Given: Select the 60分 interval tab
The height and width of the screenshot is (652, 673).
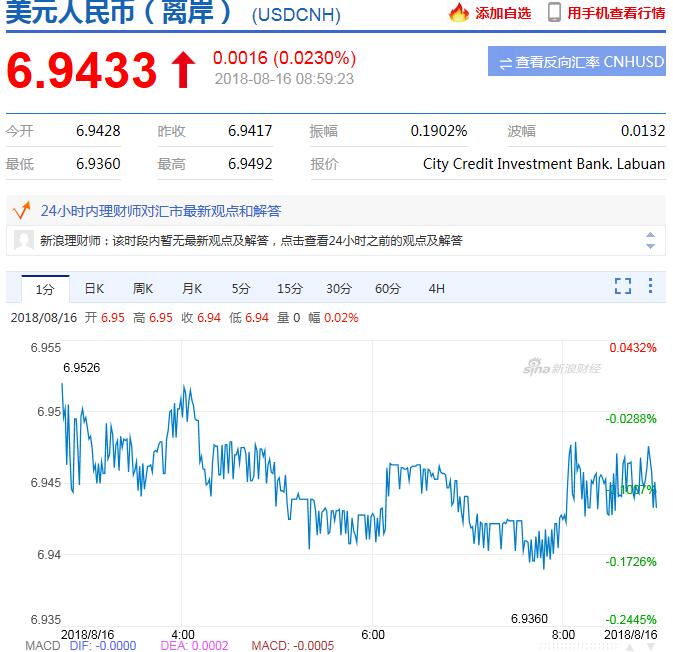Looking at the screenshot, I should (x=388, y=289).
